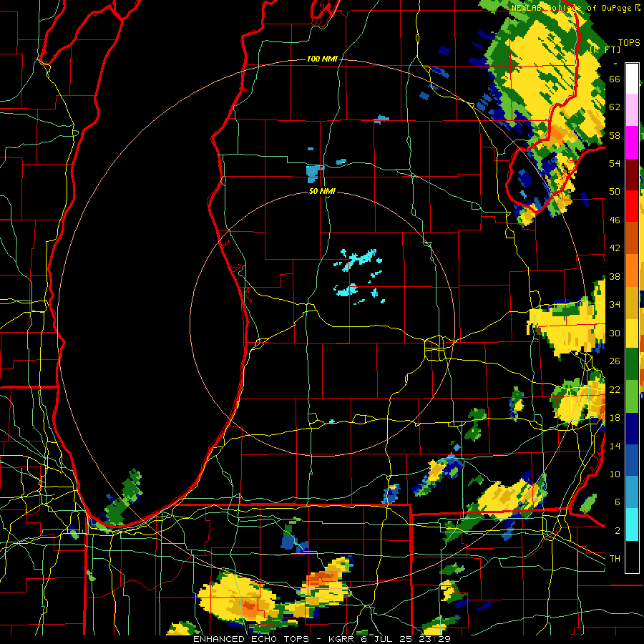Image resolution: width=644 pixels, height=644 pixels.
Task: Select the dark green legend swatch
Action: tap(632, 364)
